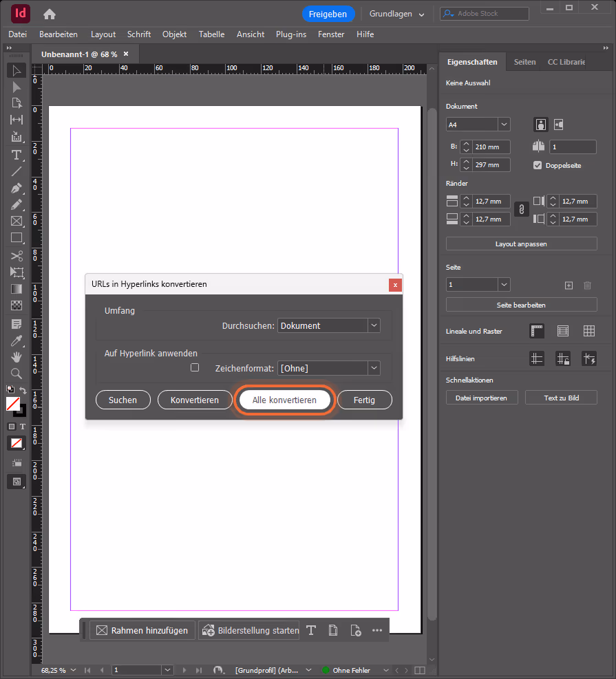616x679 pixels.
Task: Open the Durchsuchen dropdown
Action: (x=329, y=325)
